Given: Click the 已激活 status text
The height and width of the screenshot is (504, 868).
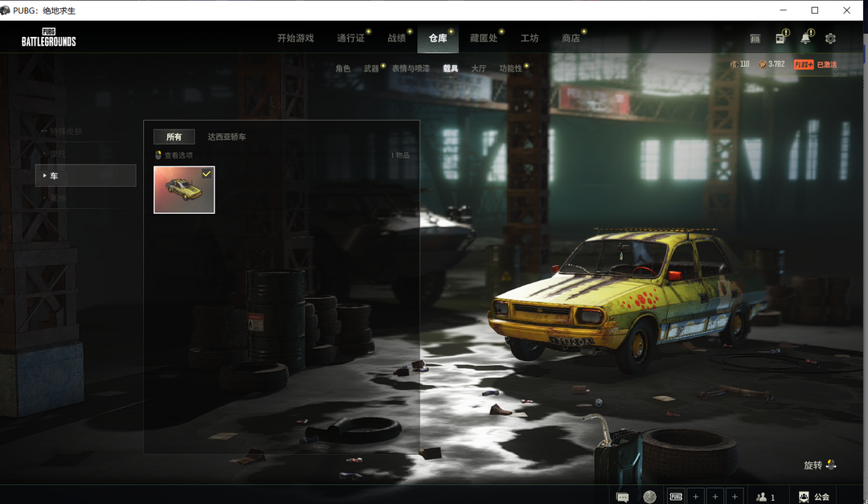Looking at the screenshot, I should 826,64.
